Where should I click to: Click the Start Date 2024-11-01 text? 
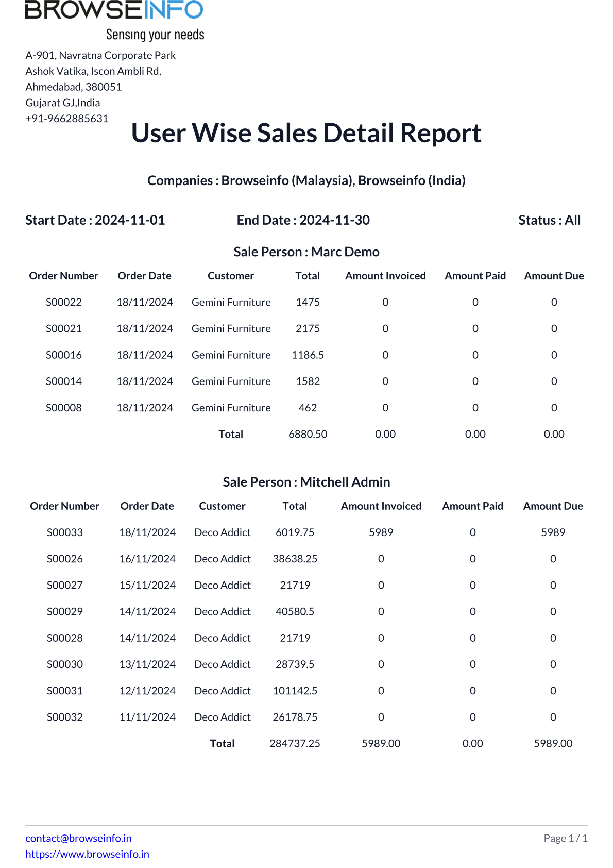95,220
